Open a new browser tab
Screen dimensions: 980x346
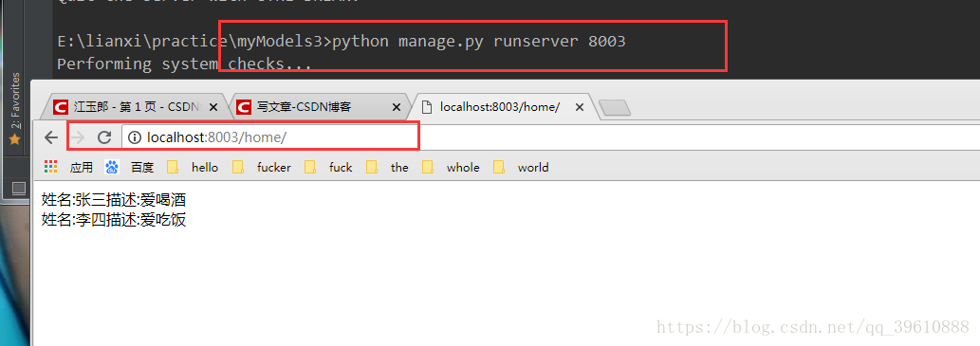tap(615, 109)
